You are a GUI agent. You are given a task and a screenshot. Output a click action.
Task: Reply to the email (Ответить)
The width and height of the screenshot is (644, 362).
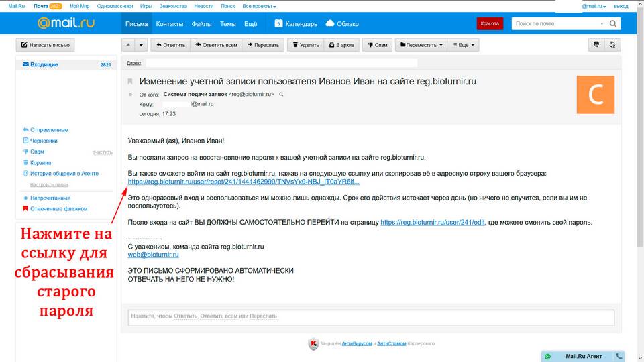coord(170,45)
